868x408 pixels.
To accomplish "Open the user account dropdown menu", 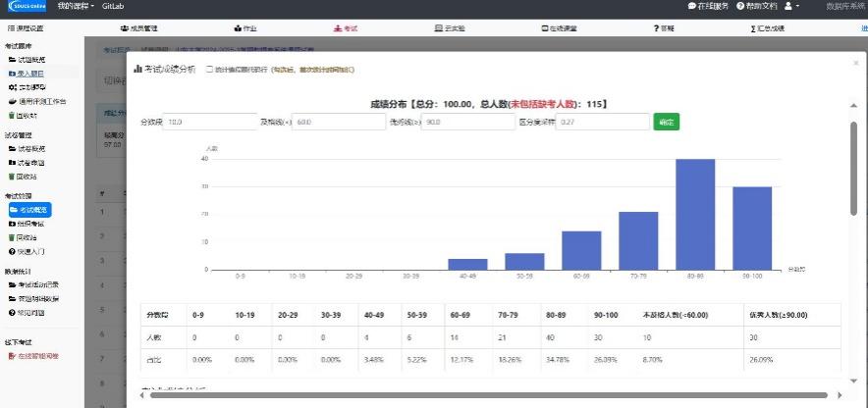I will point(791,7).
